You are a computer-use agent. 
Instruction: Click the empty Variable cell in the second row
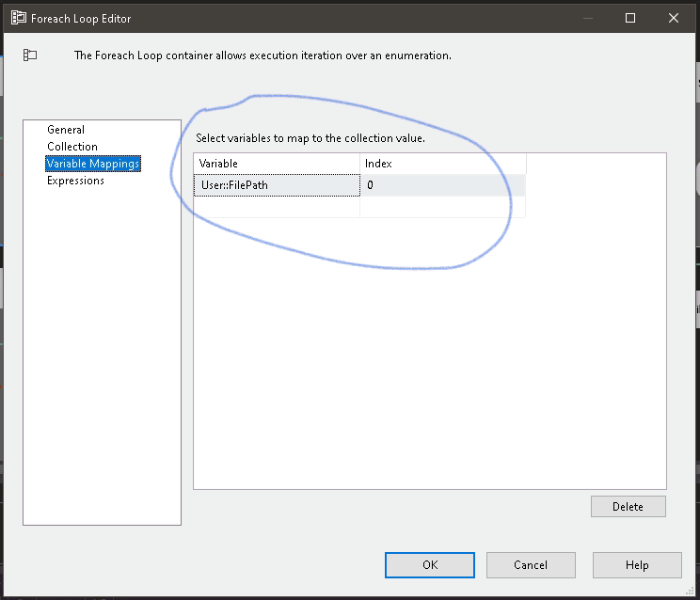coord(277,207)
